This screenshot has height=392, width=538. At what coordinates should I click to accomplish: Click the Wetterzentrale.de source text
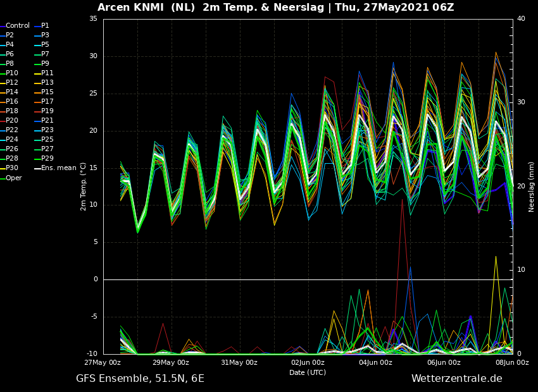(457, 379)
